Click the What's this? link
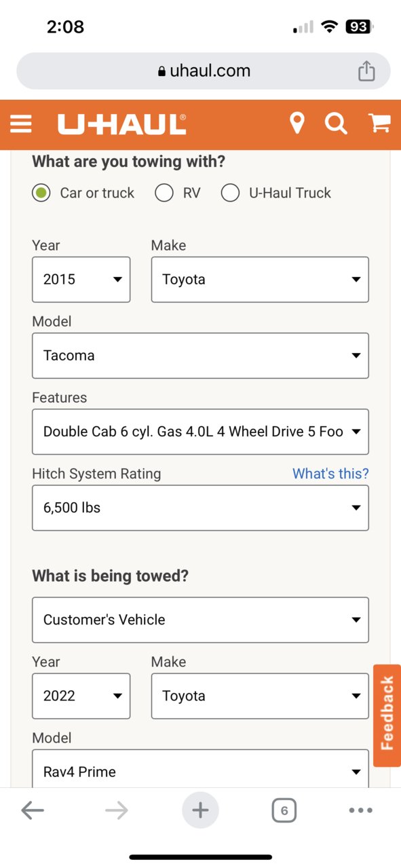This screenshot has height=868, width=401. coord(330,474)
